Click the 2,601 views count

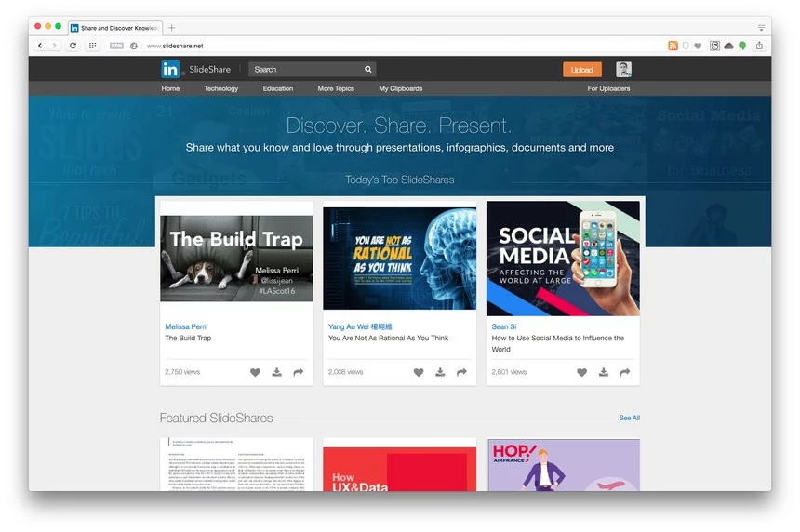click(509, 372)
